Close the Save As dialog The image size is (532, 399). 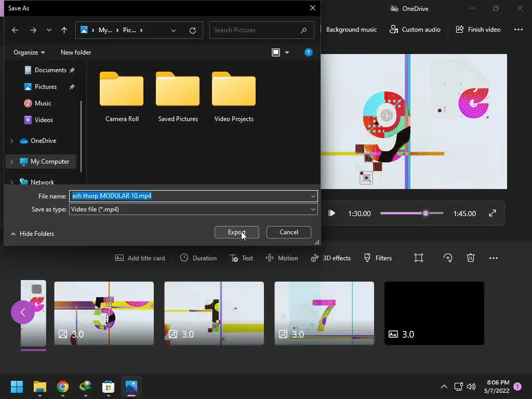coord(312,8)
